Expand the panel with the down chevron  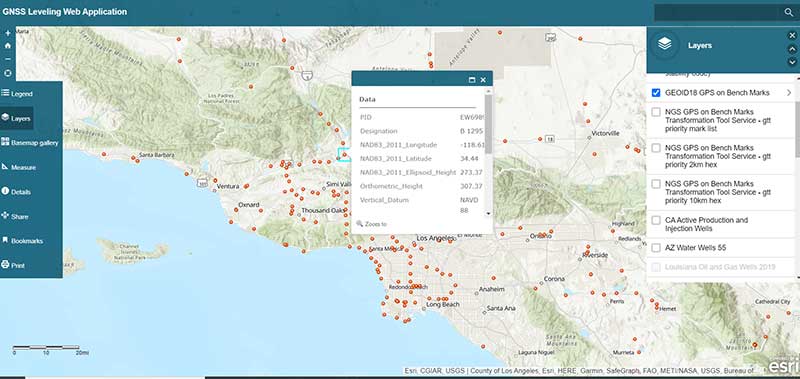(x=792, y=62)
